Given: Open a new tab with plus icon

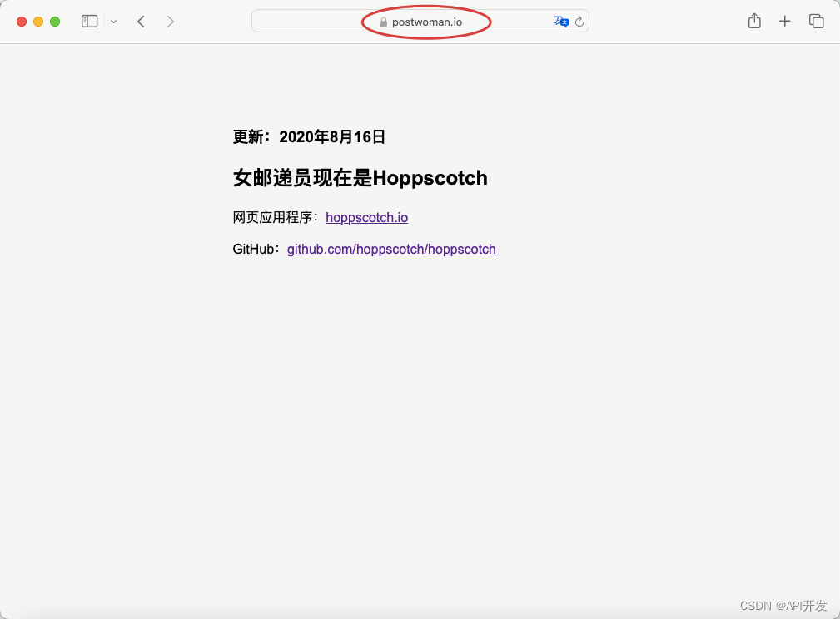Looking at the screenshot, I should tap(785, 22).
